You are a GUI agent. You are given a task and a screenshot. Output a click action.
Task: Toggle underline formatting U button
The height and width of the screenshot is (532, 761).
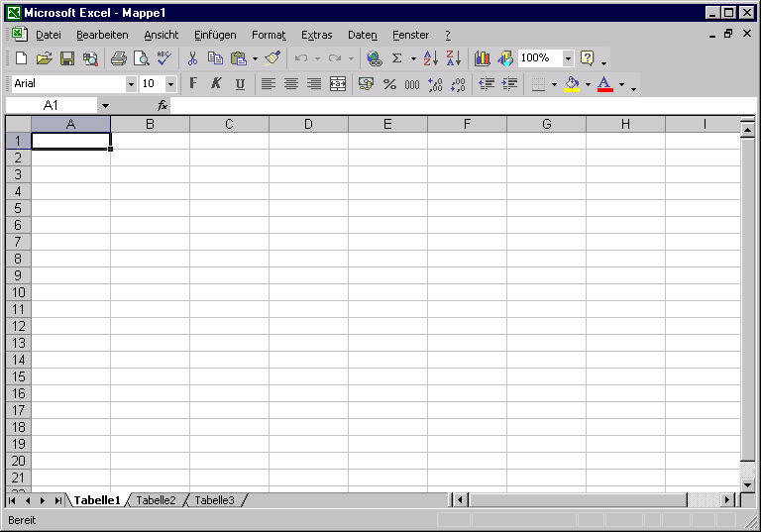240,84
